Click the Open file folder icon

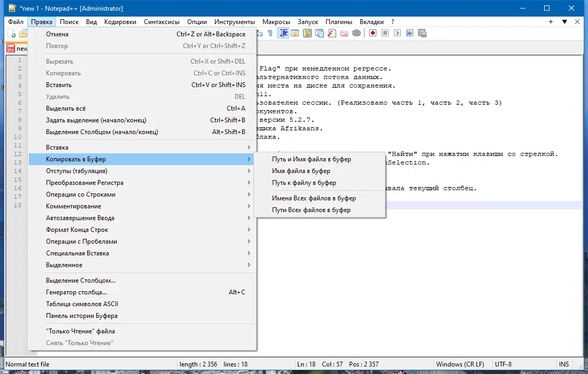coord(24,34)
